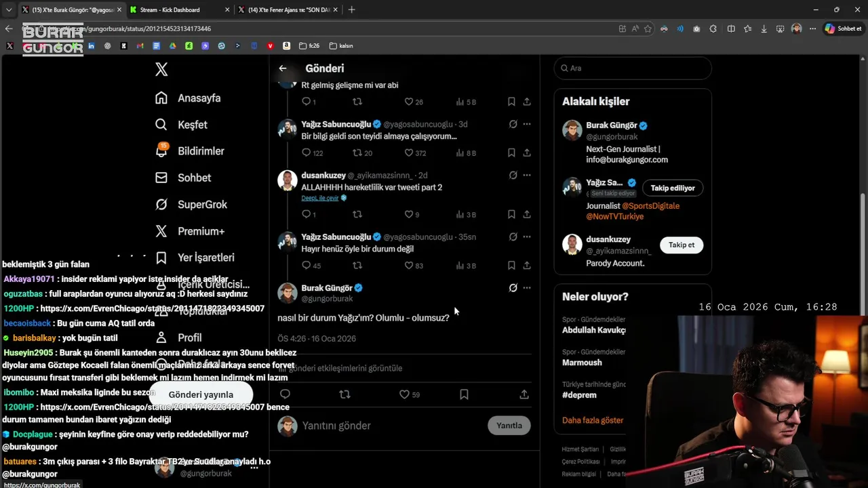Open Grok icon on 'Bir bilgi geldi' reply

point(513,124)
